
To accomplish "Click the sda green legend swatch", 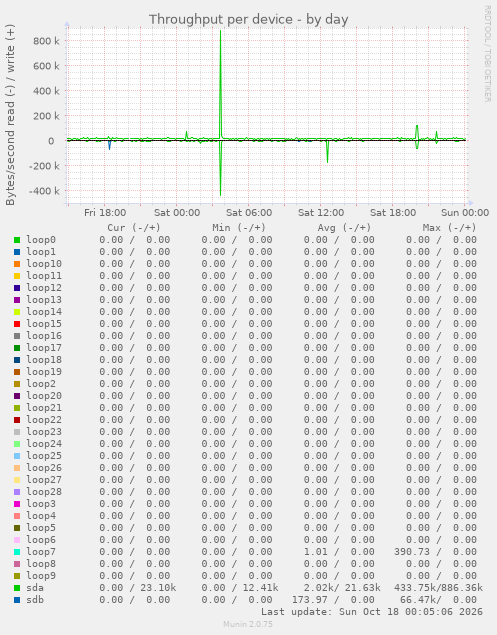I will tap(17, 588).
